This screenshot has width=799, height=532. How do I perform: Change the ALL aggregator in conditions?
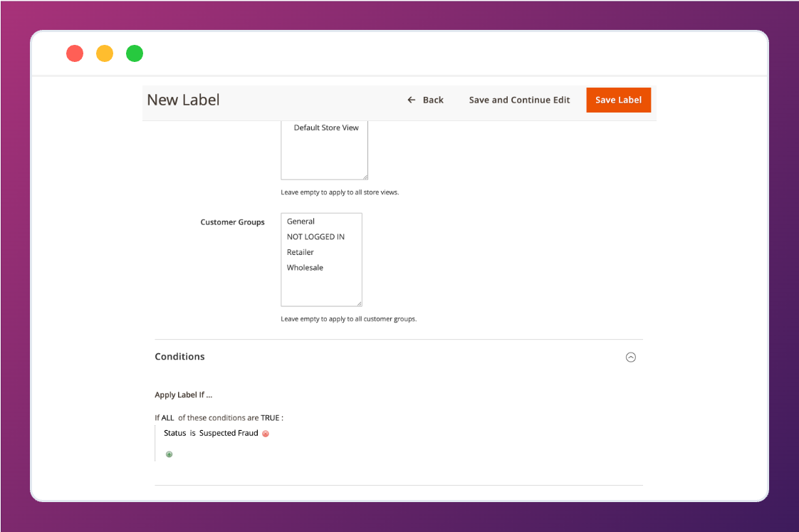(x=167, y=418)
